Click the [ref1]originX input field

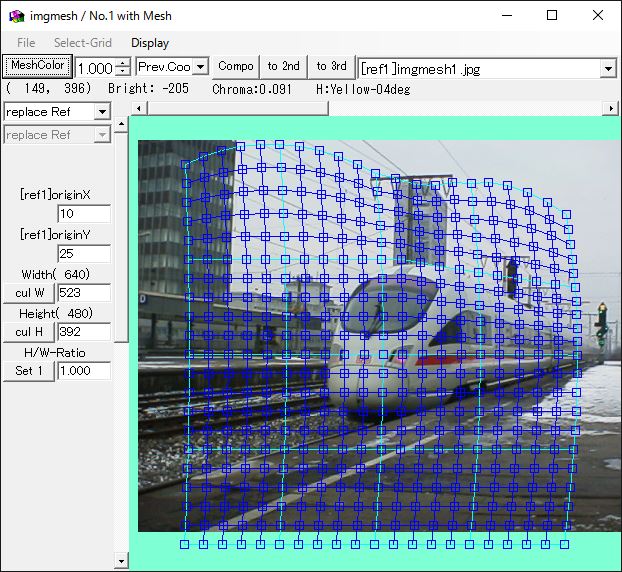coord(84,214)
